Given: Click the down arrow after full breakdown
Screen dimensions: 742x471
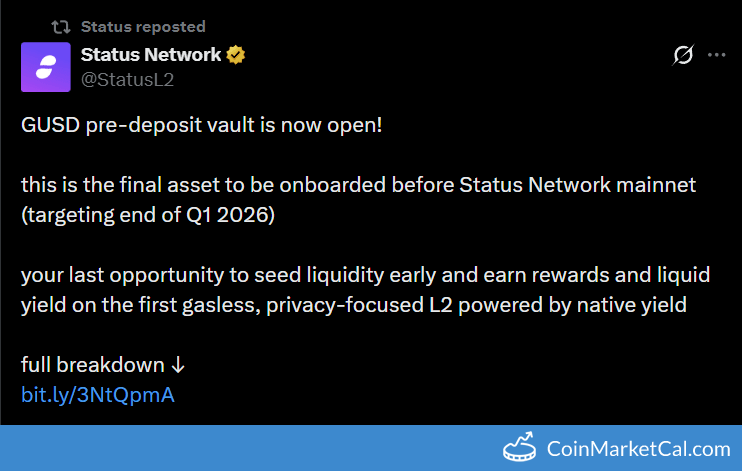Looking at the screenshot, I should 178,365.
